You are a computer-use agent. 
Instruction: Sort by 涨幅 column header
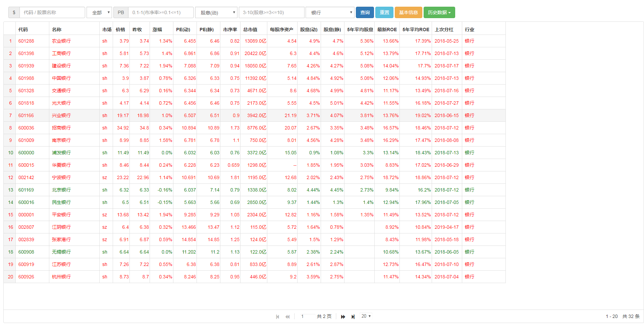tap(157, 30)
